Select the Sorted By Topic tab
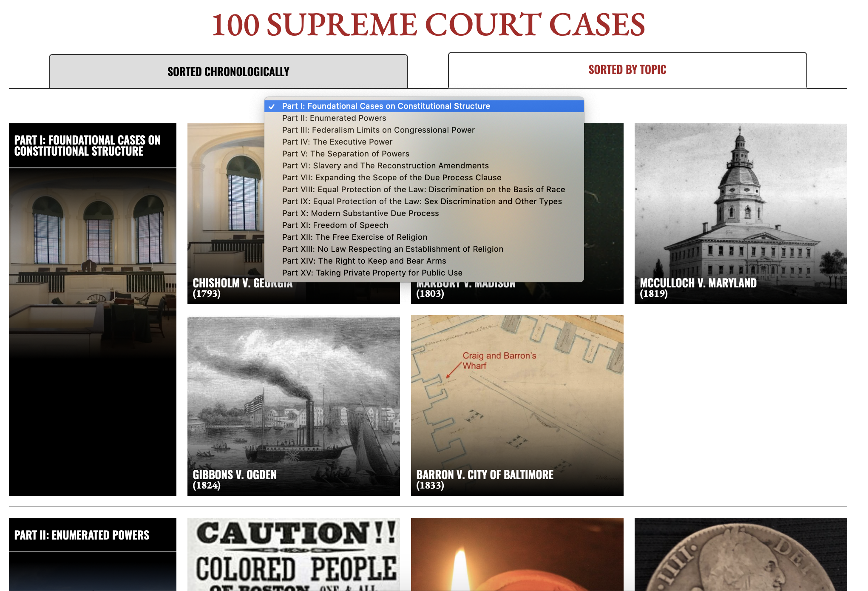868x591 pixels. [x=627, y=70]
